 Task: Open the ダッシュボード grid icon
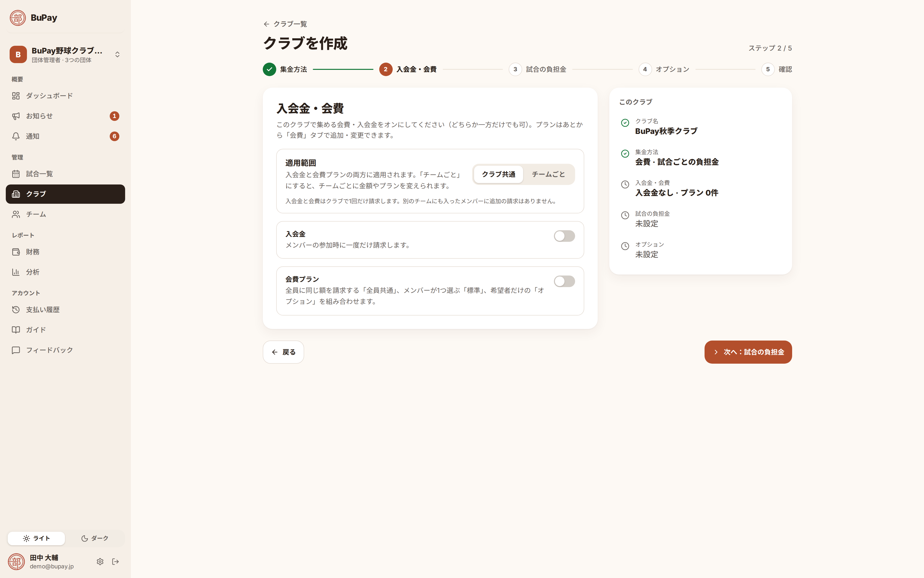click(x=16, y=96)
